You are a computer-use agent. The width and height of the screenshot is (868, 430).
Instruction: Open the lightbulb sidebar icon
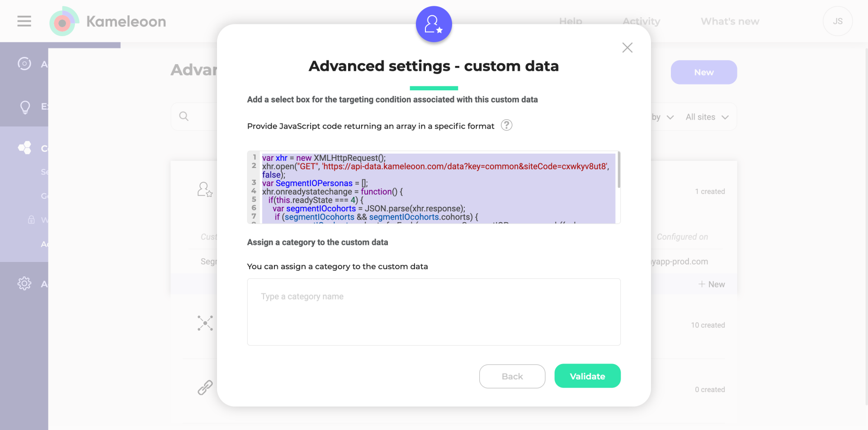click(x=25, y=107)
